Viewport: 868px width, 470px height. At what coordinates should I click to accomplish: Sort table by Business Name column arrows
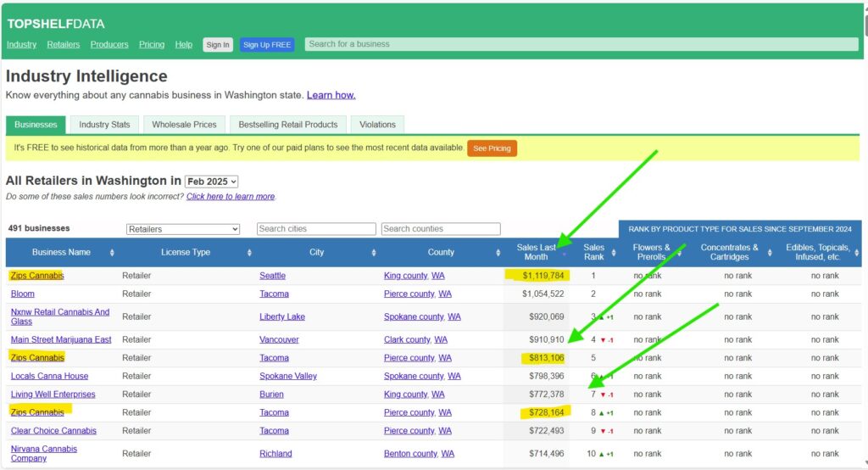(112, 253)
